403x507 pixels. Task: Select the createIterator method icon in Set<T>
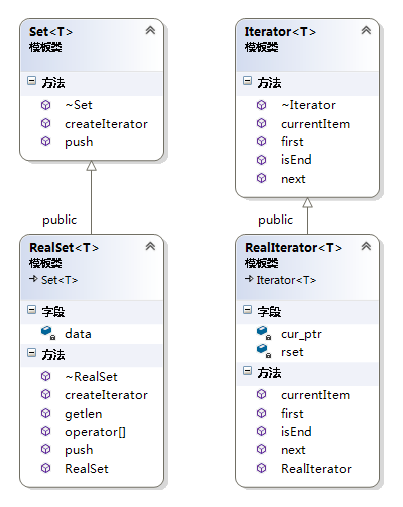46,123
